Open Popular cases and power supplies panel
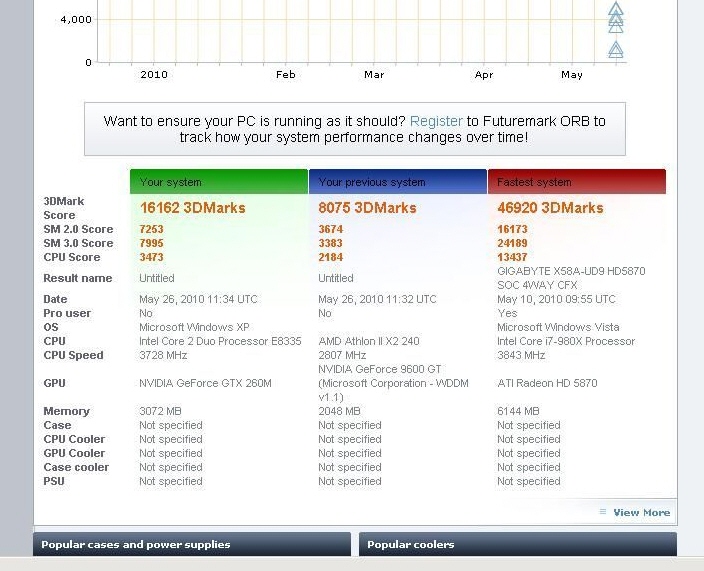The height and width of the screenshot is (571, 704). point(192,544)
